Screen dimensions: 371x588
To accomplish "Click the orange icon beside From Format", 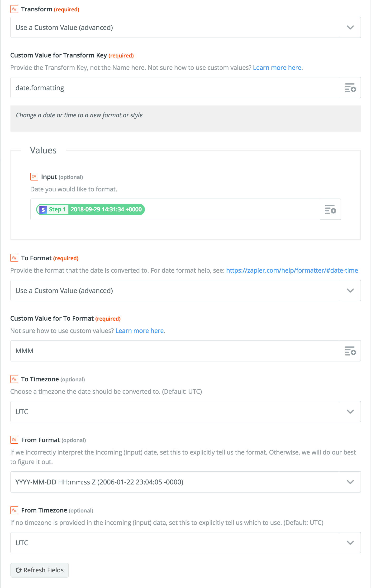I will [14, 440].
